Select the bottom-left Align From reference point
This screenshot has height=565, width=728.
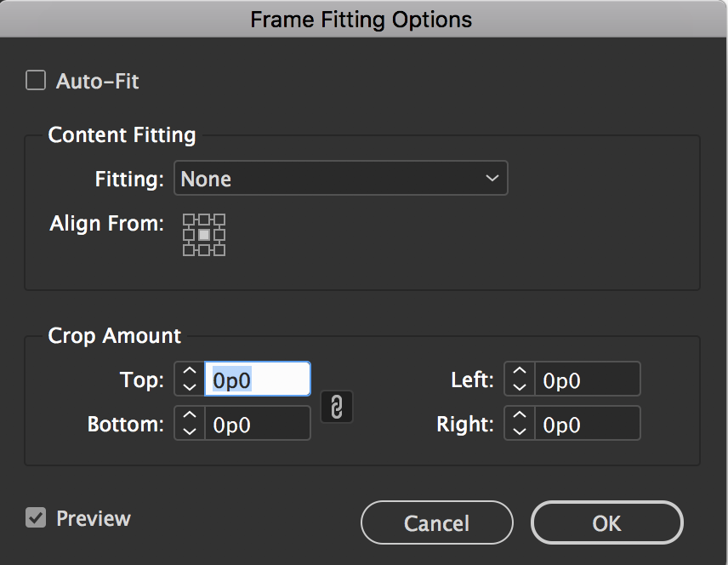point(189,250)
